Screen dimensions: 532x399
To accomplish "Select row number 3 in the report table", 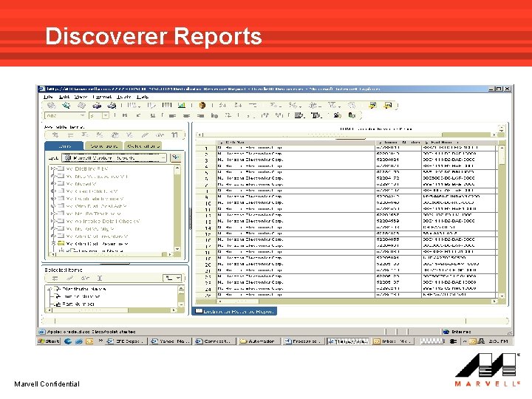I will [x=206, y=160].
